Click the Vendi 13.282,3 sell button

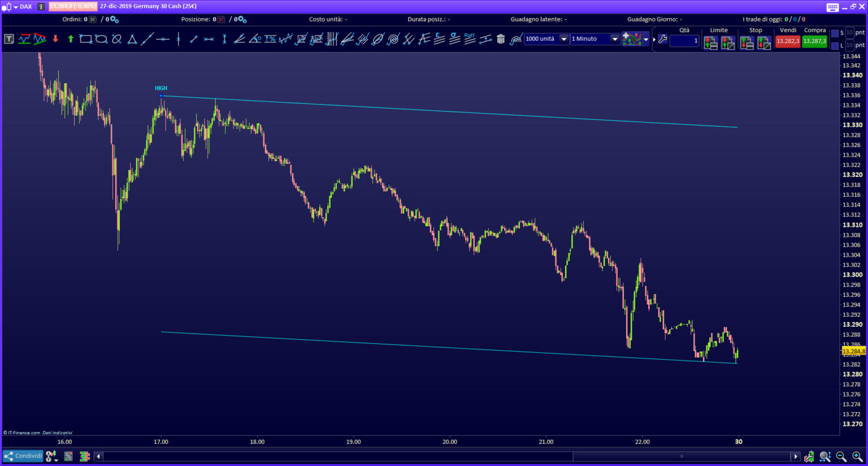tap(787, 41)
